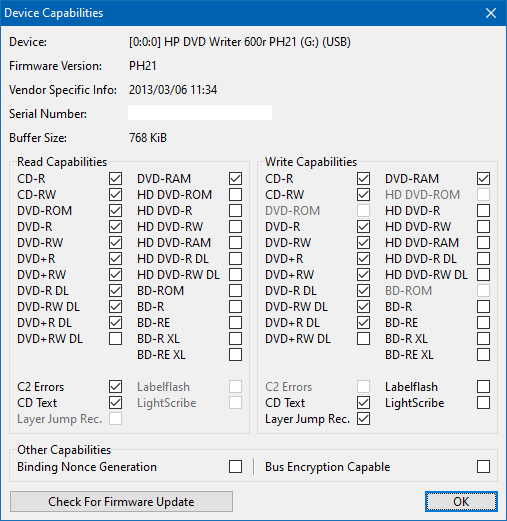This screenshot has width=507, height=521.
Task: Toggle HD DVD-RAM write capability checkbox
Action: point(483,242)
